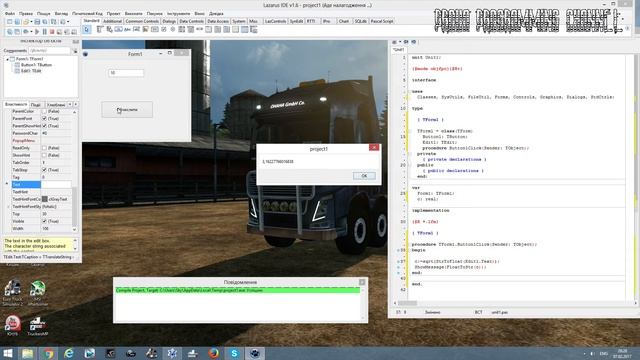The width and height of the screenshot is (640, 360).
Task: Select TComboBox component in palette
Action: tap(191, 29)
